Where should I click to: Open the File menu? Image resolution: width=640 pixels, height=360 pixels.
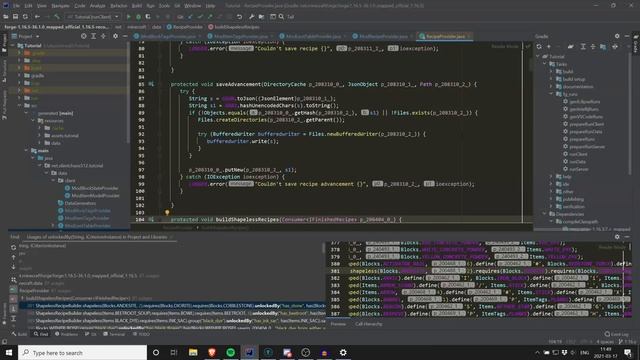[16, 6]
